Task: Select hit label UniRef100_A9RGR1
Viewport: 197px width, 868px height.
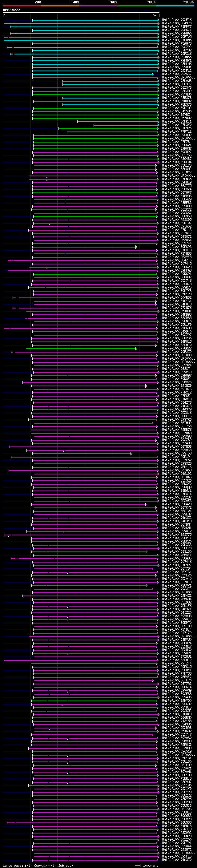Action: click(x=176, y=274)
